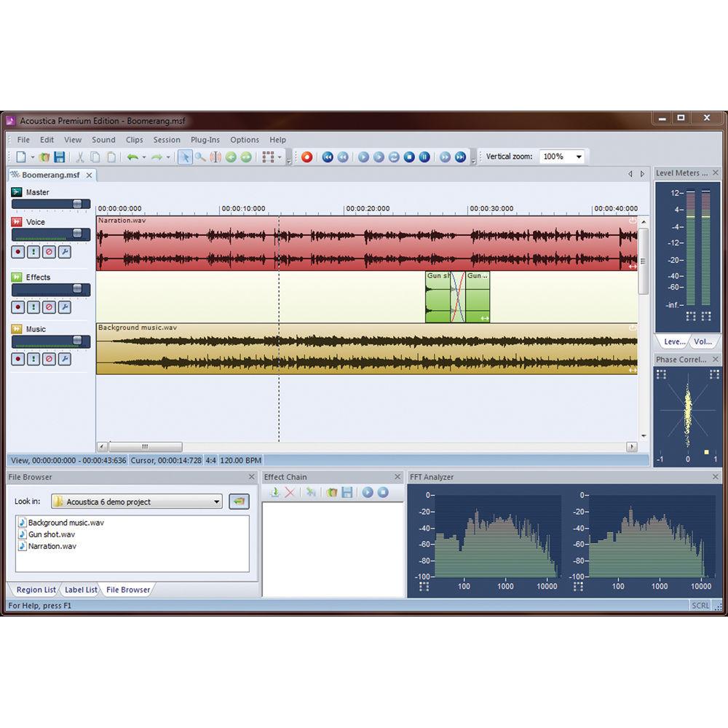Click the Save icon in the main toolbar
This screenshot has height=728, width=728.
pyautogui.click(x=61, y=157)
